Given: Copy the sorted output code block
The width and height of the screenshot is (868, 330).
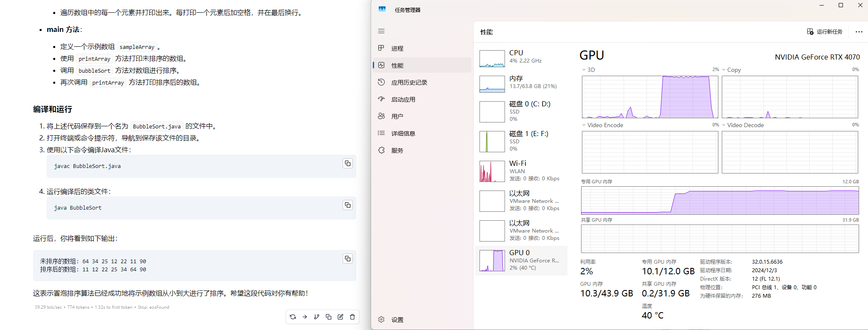Looking at the screenshot, I should coord(348,259).
